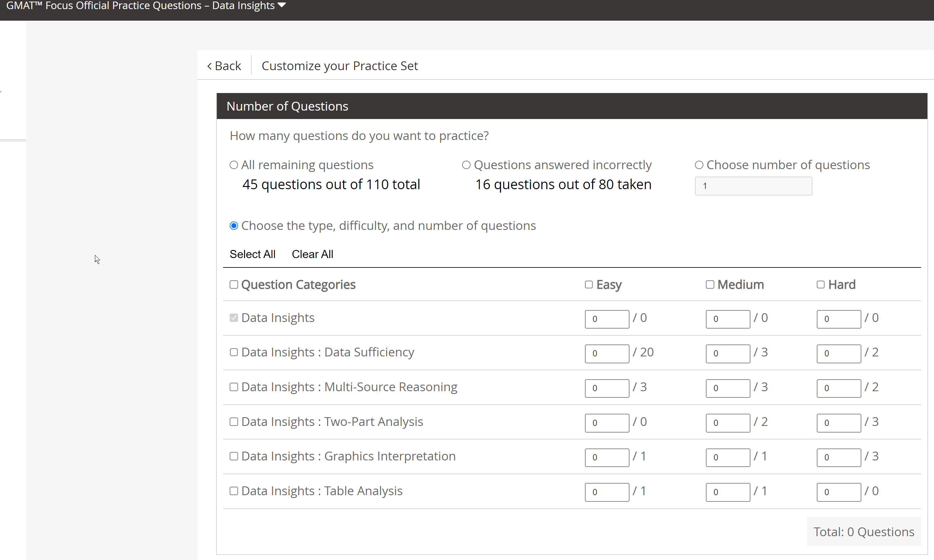Image resolution: width=934 pixels, height=560 pixels.
Task: Check the Data Sufficiency category checkbox
Action: point(234,352)
